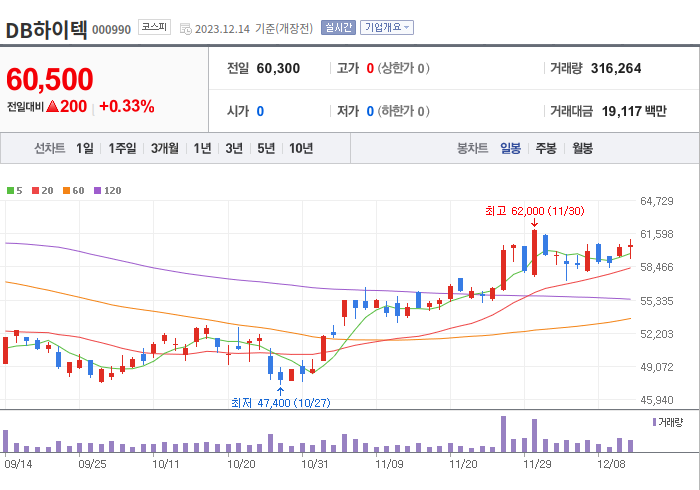Click the purple 120-day moving average swatch
700x490 pixels.
[x=97, y=191]
